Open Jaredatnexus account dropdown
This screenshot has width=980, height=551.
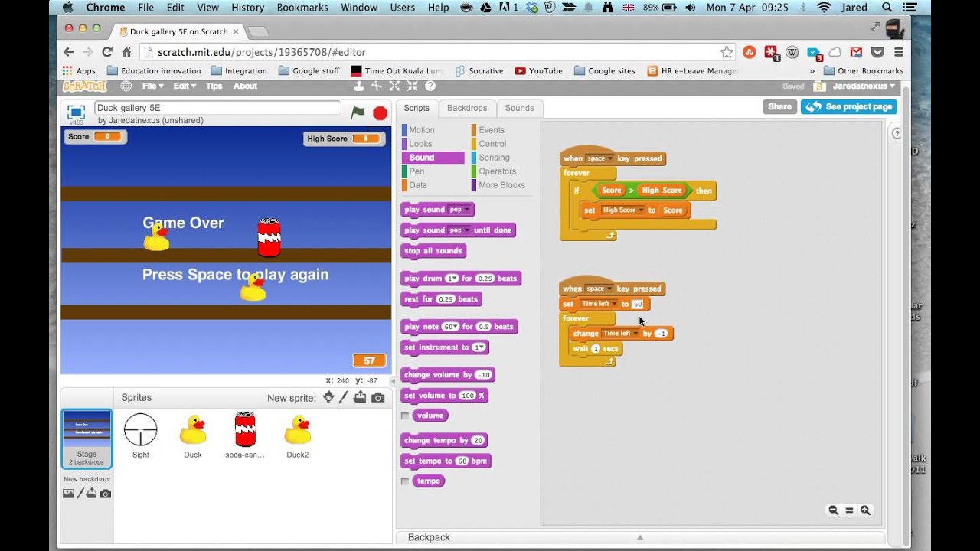tap(864, 86)
